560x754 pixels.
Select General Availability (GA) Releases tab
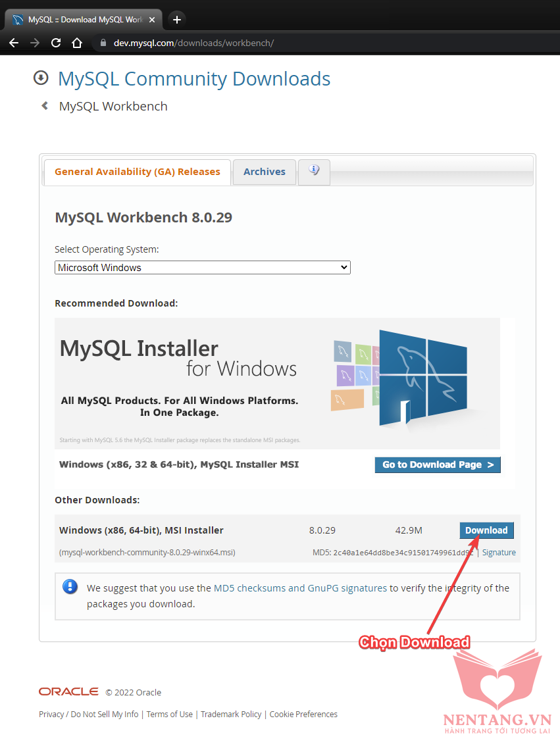coord(137,172)
